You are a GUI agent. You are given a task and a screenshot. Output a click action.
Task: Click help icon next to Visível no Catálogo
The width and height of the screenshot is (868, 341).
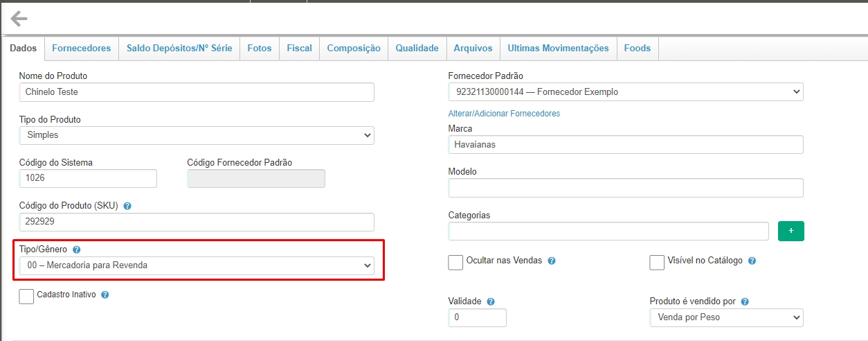[752, 261]
